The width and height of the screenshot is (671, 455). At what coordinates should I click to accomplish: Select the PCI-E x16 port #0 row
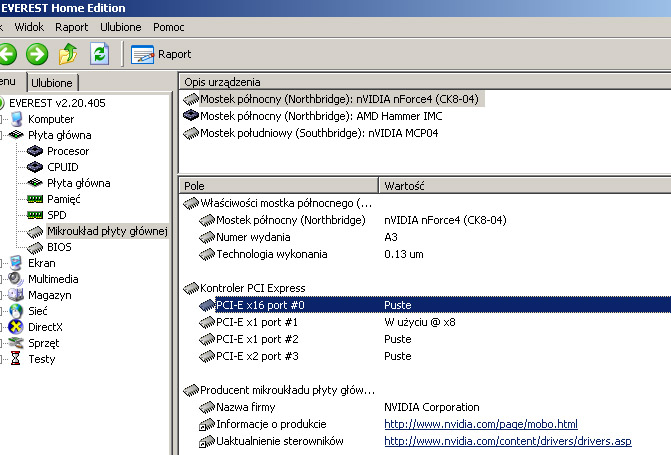(x=434, y=305)
